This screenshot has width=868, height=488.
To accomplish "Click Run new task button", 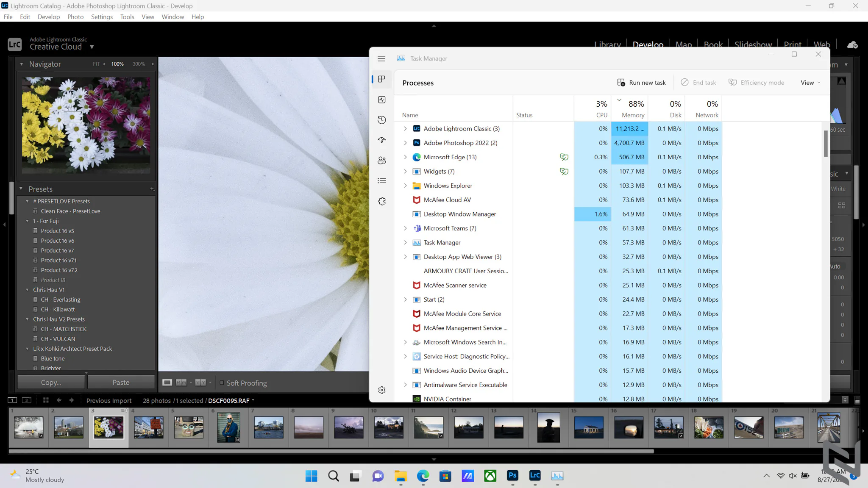I will pos(642,83).
